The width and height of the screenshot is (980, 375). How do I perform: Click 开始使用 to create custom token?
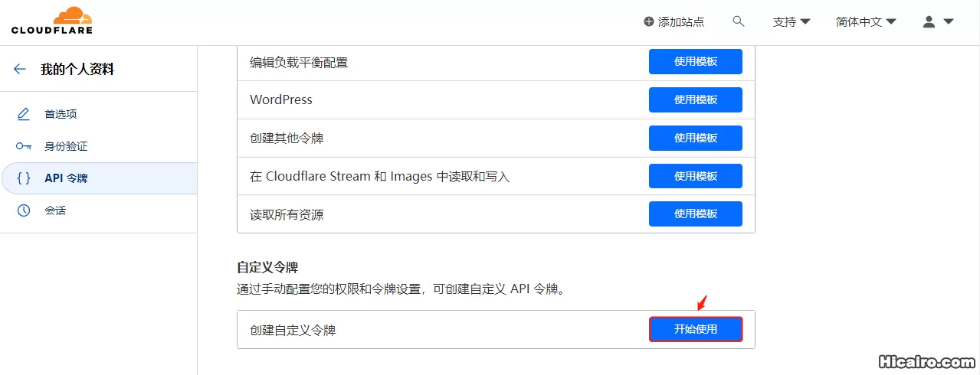point(696,329)
